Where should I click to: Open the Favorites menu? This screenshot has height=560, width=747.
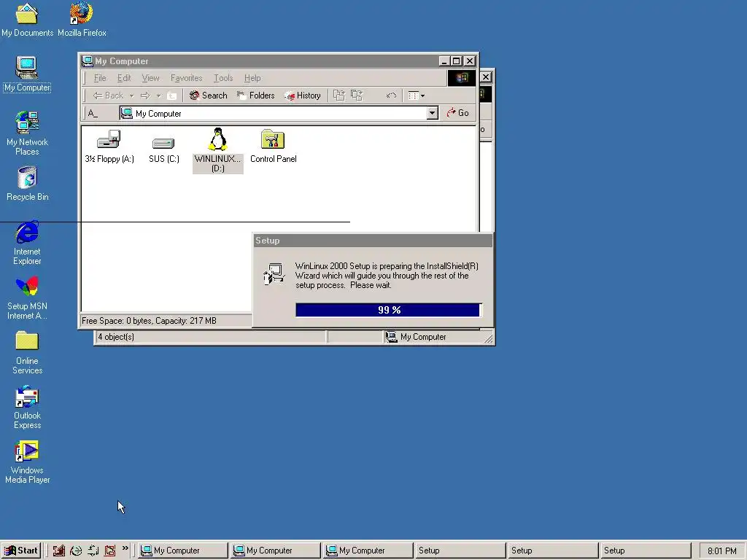click(x=186, y=78)
